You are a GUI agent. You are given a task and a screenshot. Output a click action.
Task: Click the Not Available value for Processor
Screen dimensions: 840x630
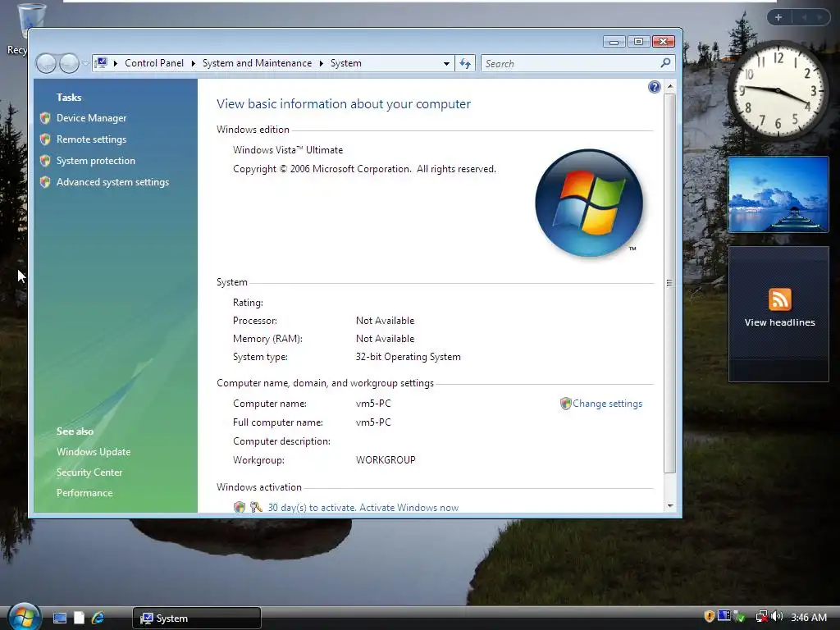tap(386, 321)
